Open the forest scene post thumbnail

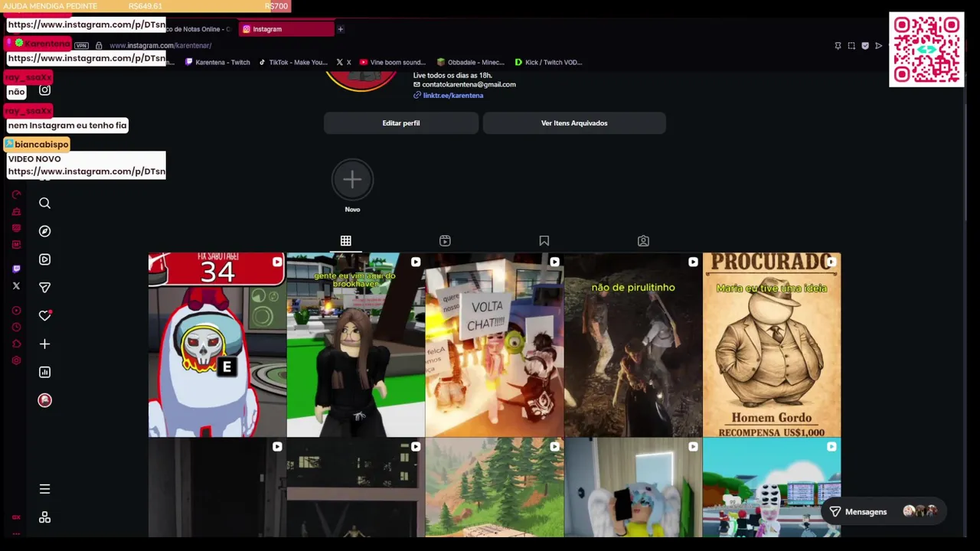494,487
